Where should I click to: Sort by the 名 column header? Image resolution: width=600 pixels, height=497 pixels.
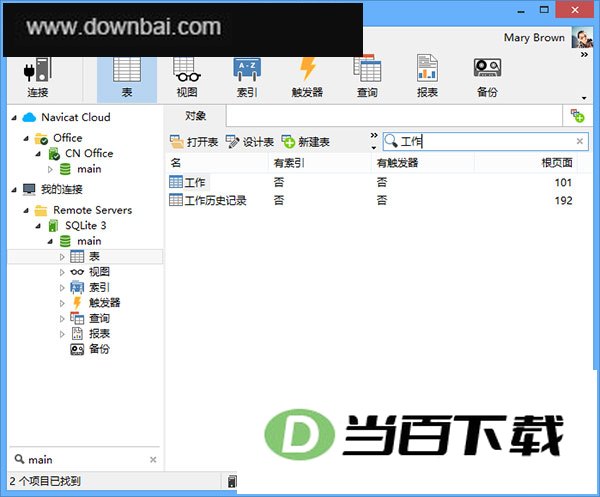tap(217, 163)
